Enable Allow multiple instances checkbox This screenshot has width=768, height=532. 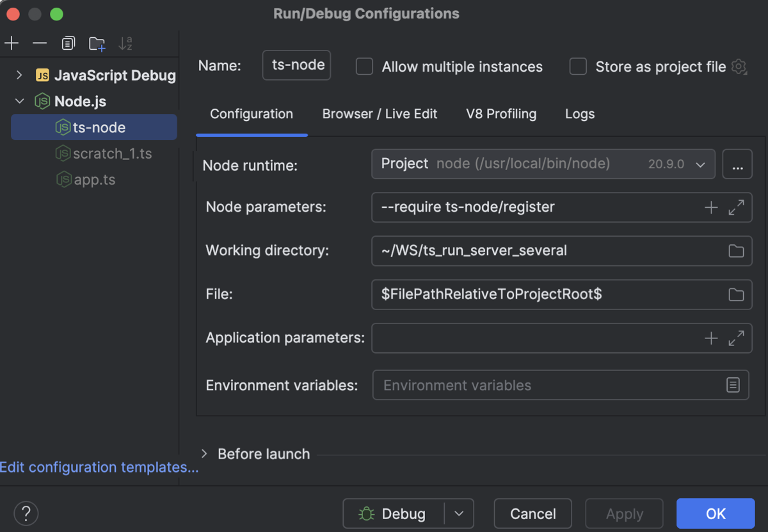364,66
